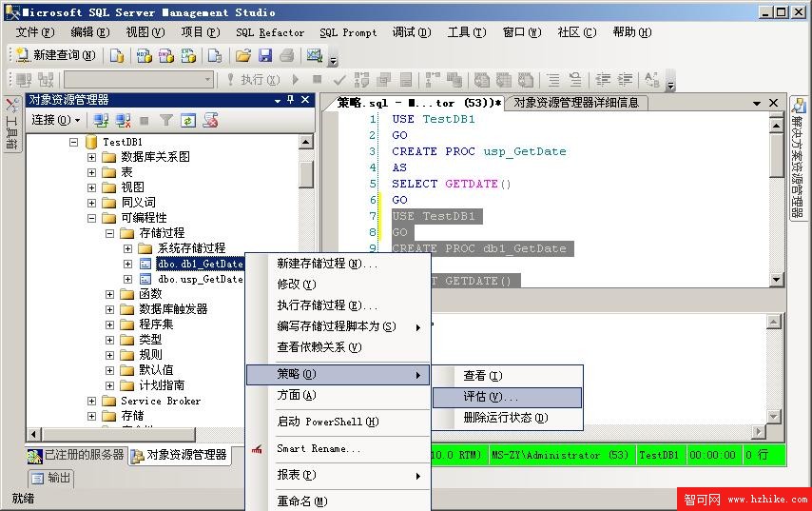Image resolution: width=812 pixels, height=511 pixels.
Task: Click the Print icon in the toolbar
Action: [287, 55]
